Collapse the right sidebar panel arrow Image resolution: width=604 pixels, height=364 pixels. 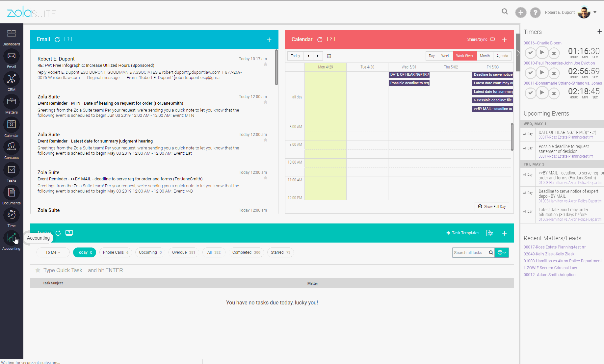(518, 53)
